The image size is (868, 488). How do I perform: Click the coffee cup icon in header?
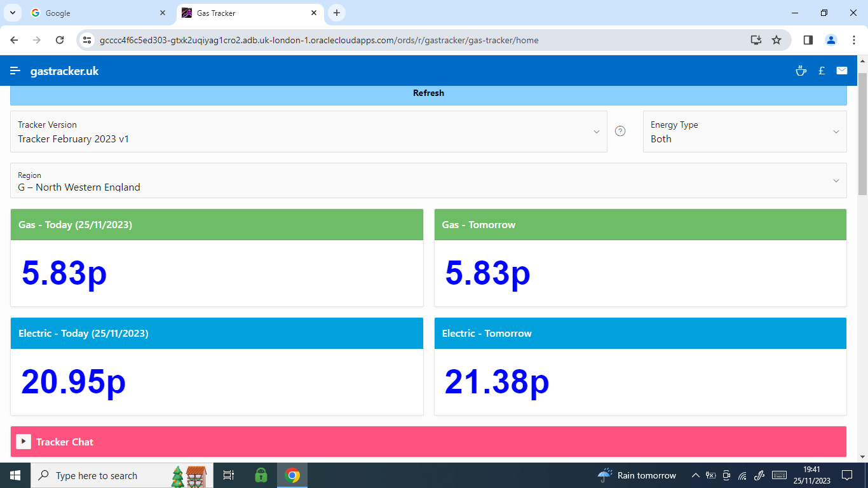click(801, 71)
